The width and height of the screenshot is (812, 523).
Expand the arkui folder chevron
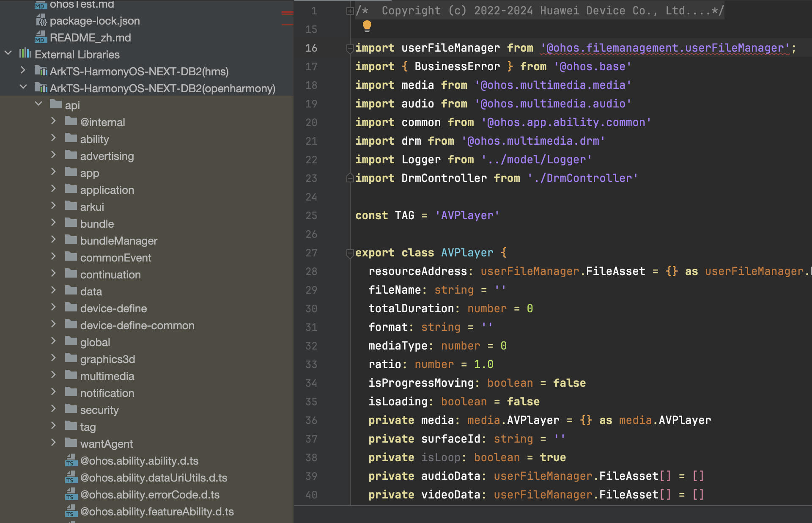53,206
